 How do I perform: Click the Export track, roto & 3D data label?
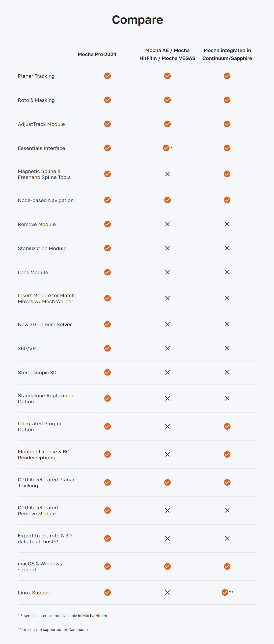(45, 538)
